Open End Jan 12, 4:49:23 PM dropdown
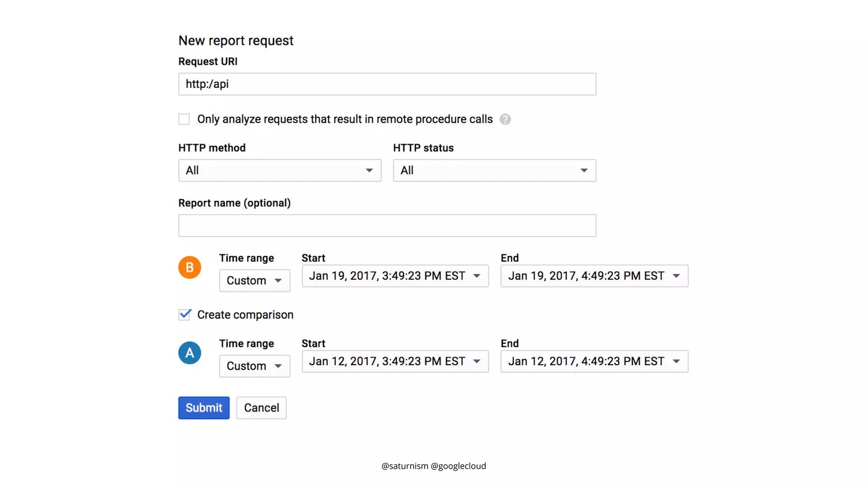 click(594, 361)
